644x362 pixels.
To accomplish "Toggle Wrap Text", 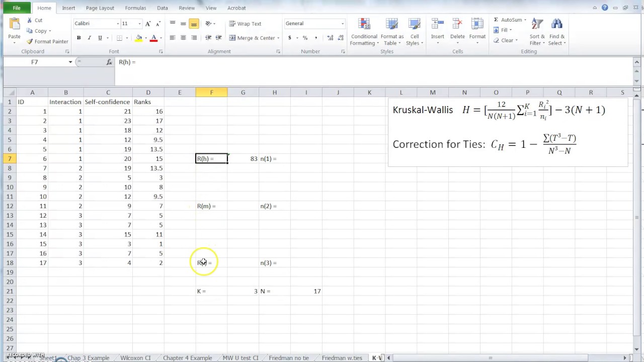I will 245,24.
